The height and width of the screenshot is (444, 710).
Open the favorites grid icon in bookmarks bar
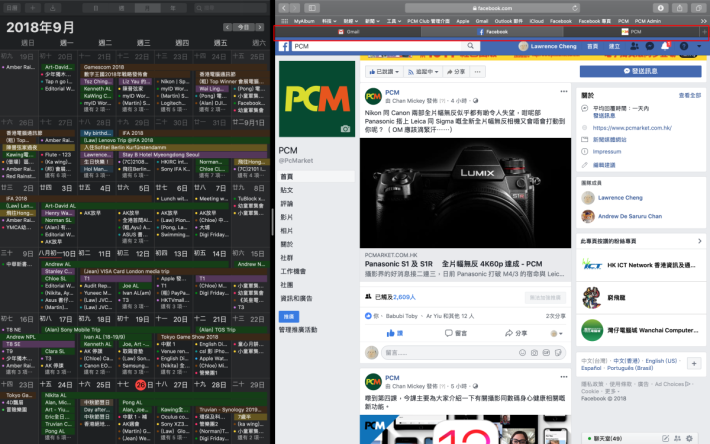coord(284,21)
